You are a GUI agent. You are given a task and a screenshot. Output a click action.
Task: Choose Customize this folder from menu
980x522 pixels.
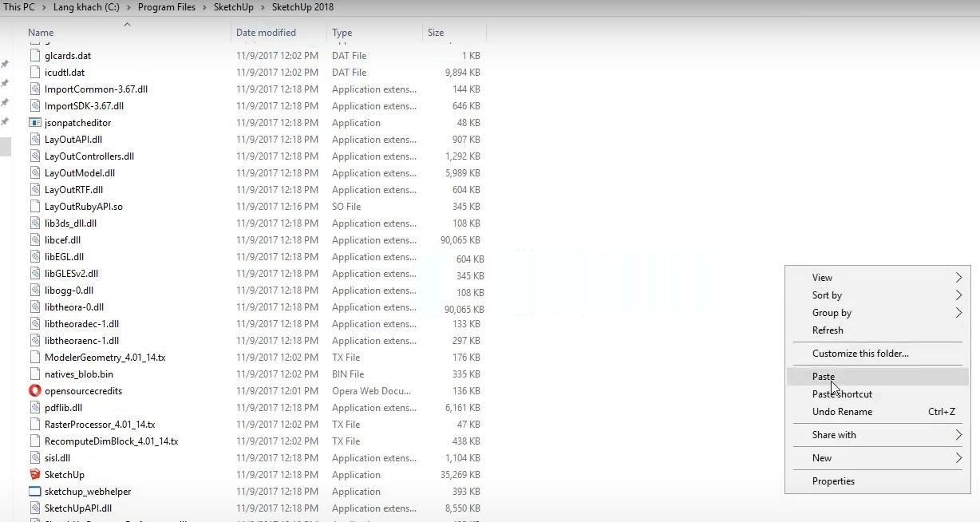pos(877,354)
